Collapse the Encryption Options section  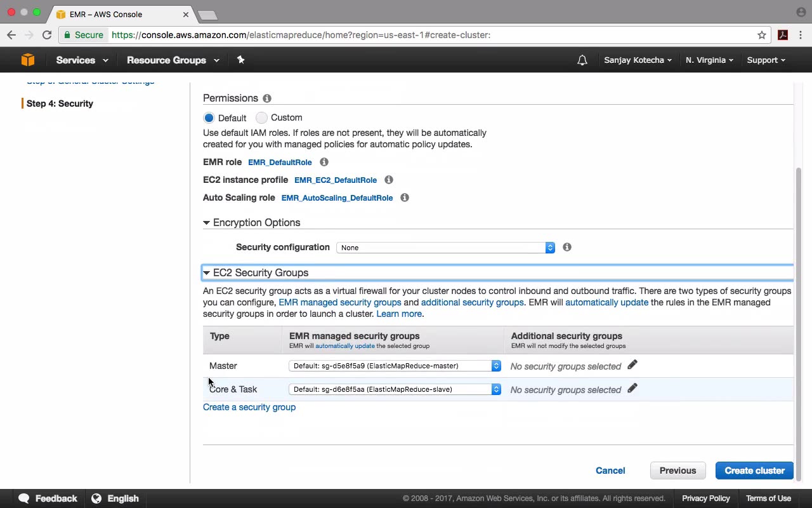click(x=207, y=223)
